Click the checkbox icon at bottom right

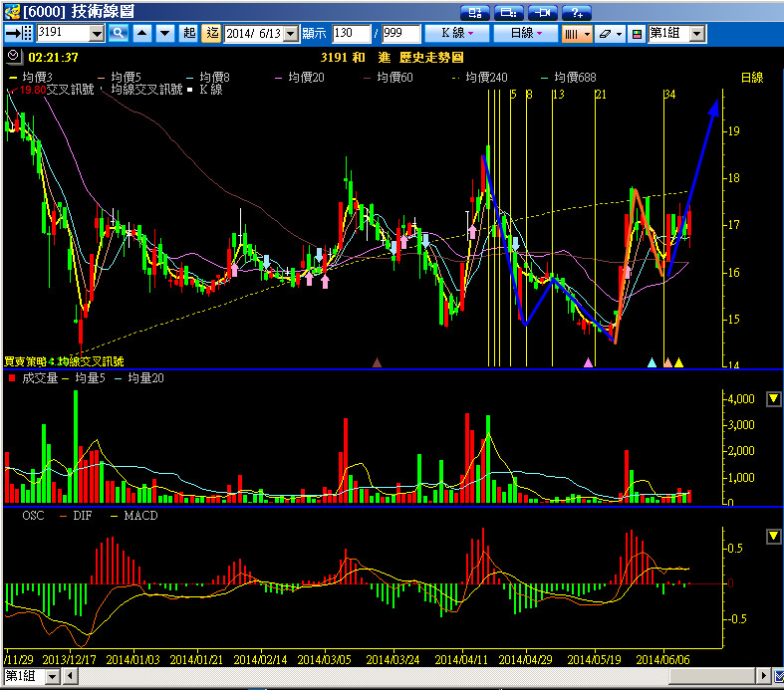point(778,676)
